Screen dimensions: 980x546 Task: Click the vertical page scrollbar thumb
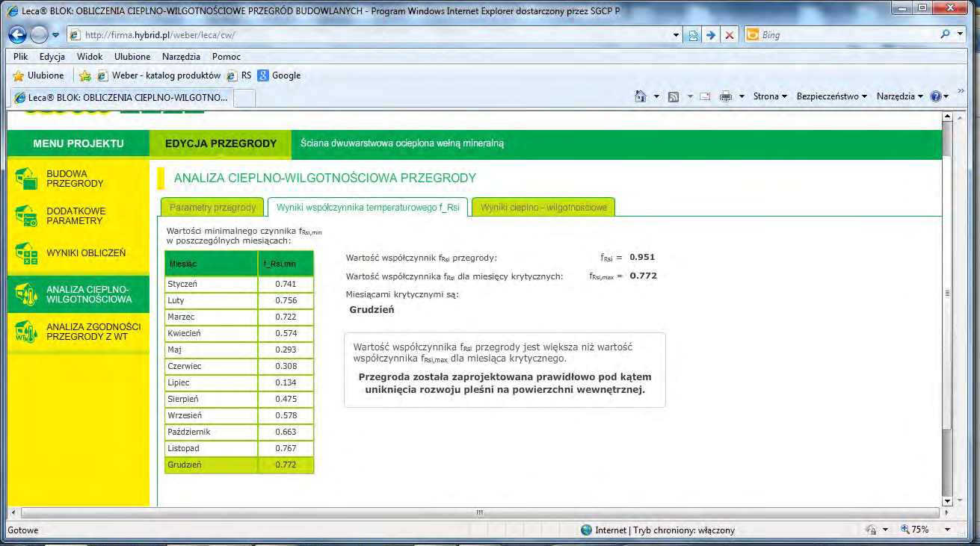tap(949, 293)
